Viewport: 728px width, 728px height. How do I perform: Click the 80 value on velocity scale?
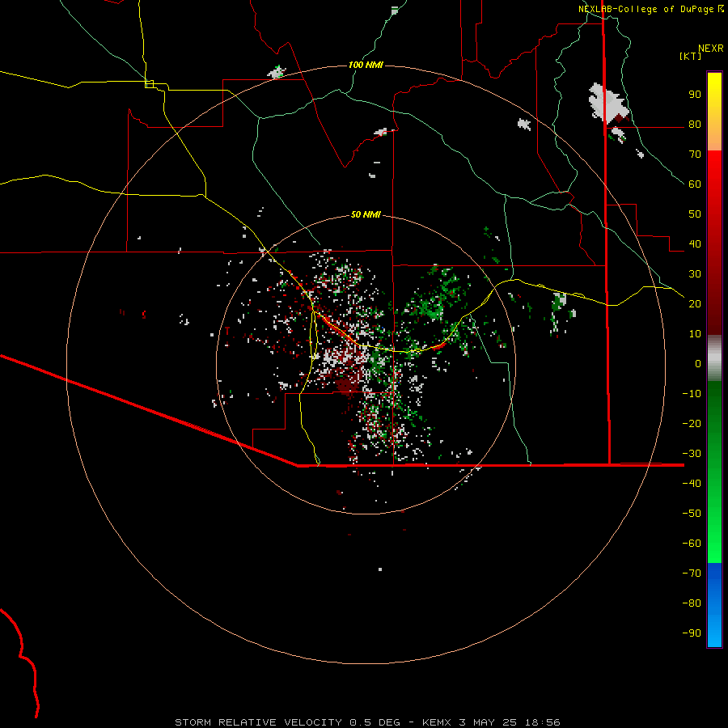tap(695, 124)
